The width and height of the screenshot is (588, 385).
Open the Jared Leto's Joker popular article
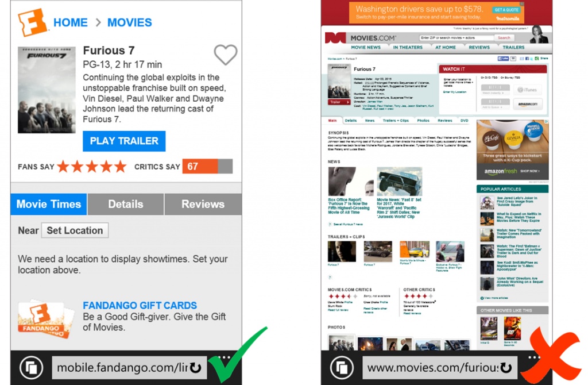click(517, 202)
